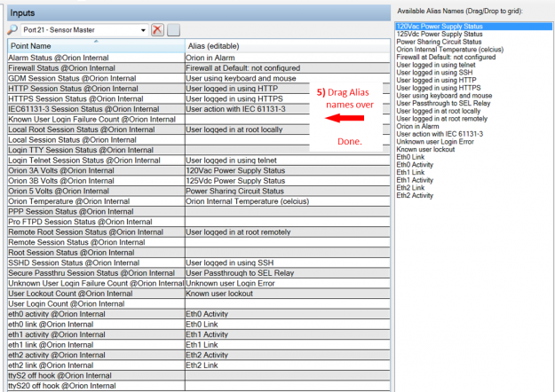Select Eth2 Link in the alias list
555x392 pixels.
(410, 188)
